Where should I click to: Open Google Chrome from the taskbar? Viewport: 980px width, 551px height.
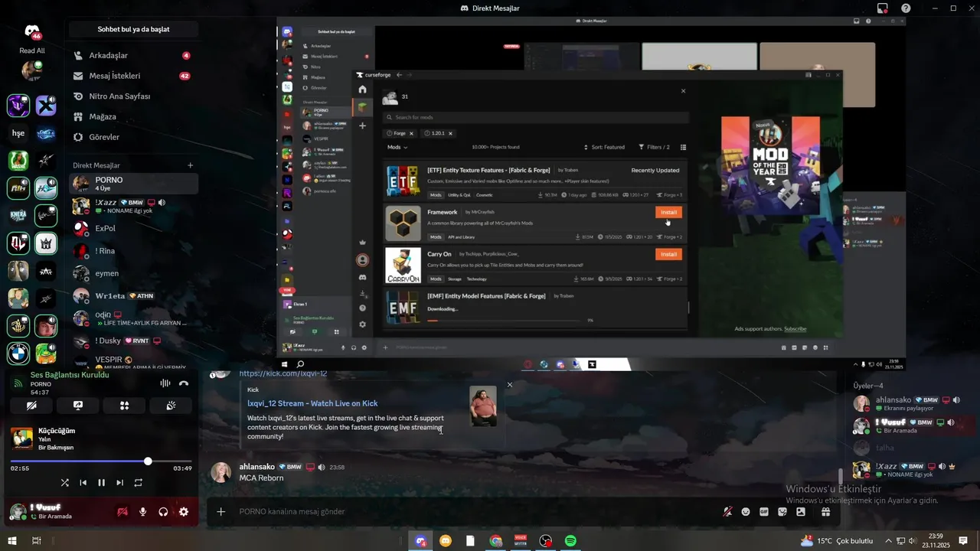click(495, 541)
